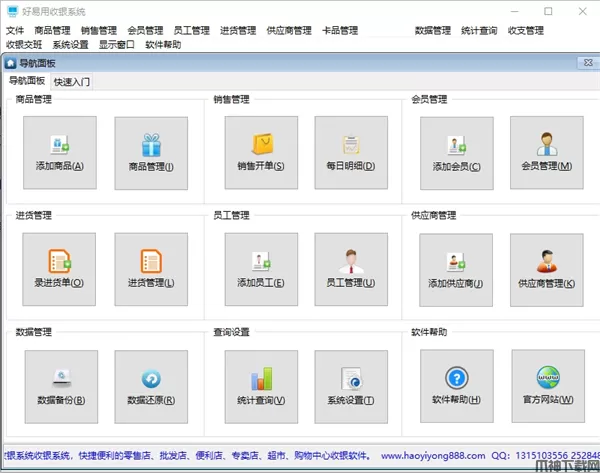Open 统计查询(V) chart tile
The height and width of the screenshot is (473, 600).
tap(261, 387)
